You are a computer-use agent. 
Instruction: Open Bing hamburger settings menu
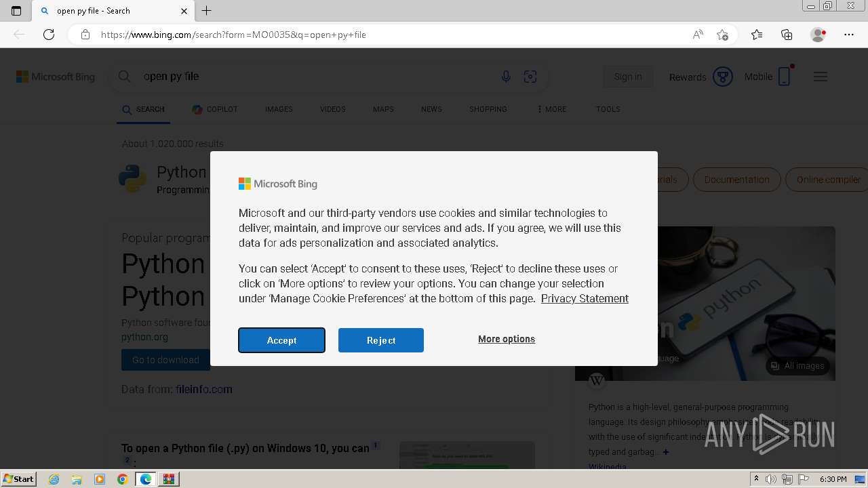tap(821, 77)
